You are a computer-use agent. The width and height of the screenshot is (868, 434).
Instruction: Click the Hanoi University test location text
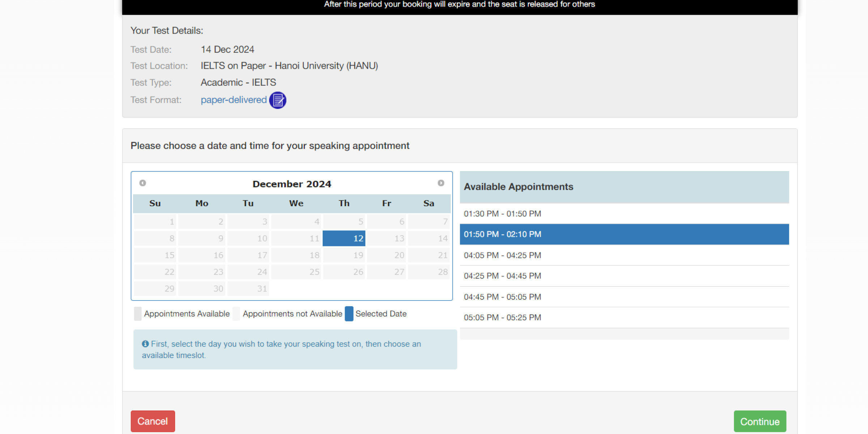[x=289, y=65]
